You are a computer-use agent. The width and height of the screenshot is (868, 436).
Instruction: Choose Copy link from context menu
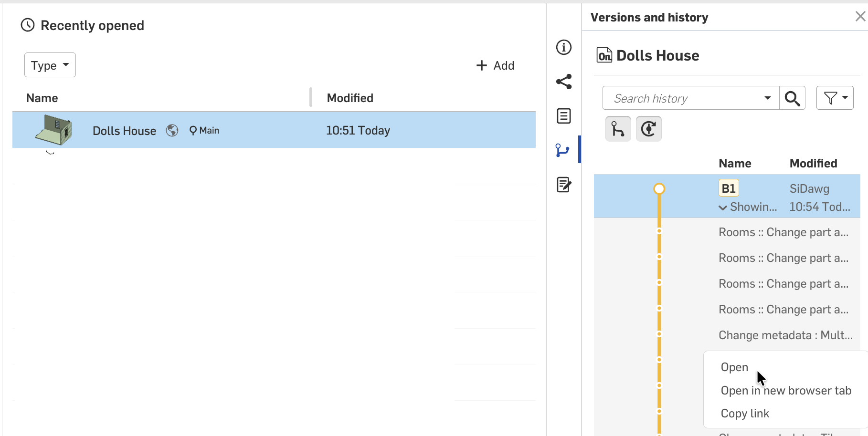pos(745,414)
